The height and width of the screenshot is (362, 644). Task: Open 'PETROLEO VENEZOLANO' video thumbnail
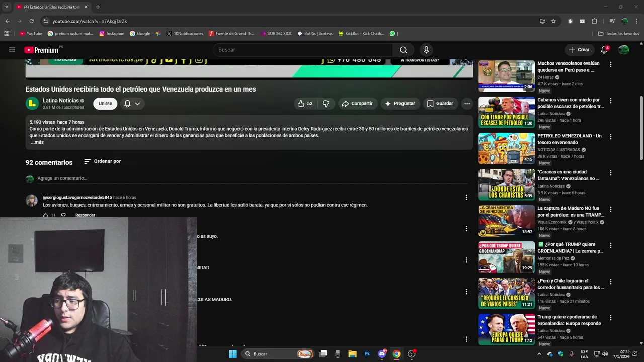coord(507,148)
